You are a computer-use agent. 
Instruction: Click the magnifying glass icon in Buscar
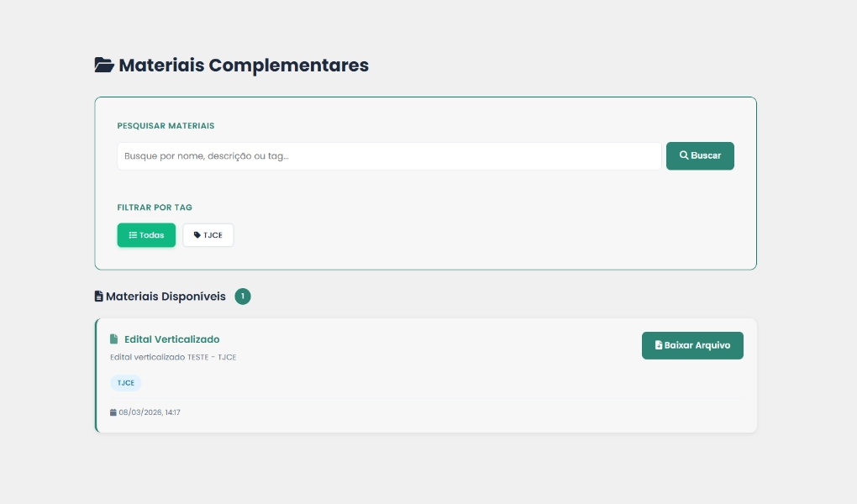coord(684,155)
